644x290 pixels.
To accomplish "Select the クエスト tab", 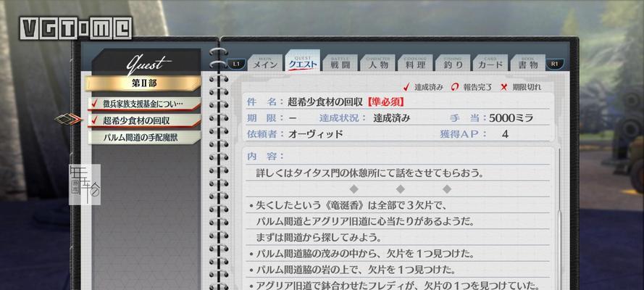I will (303, 61).
